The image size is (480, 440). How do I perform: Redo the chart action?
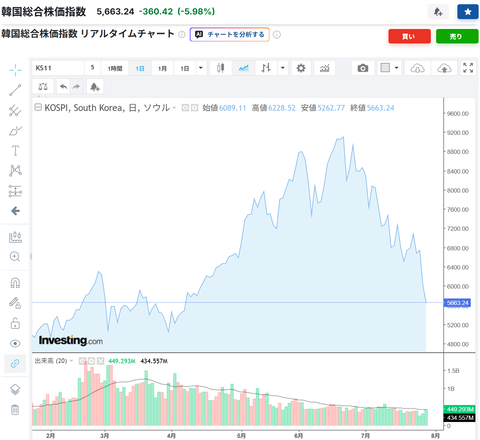tap(77, 87)
